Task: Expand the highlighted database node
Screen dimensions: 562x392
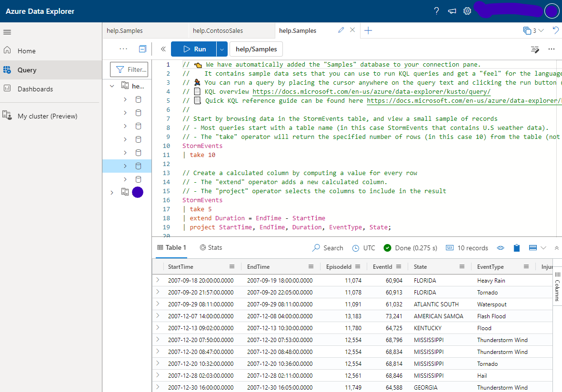Action: tap(125, 166)
